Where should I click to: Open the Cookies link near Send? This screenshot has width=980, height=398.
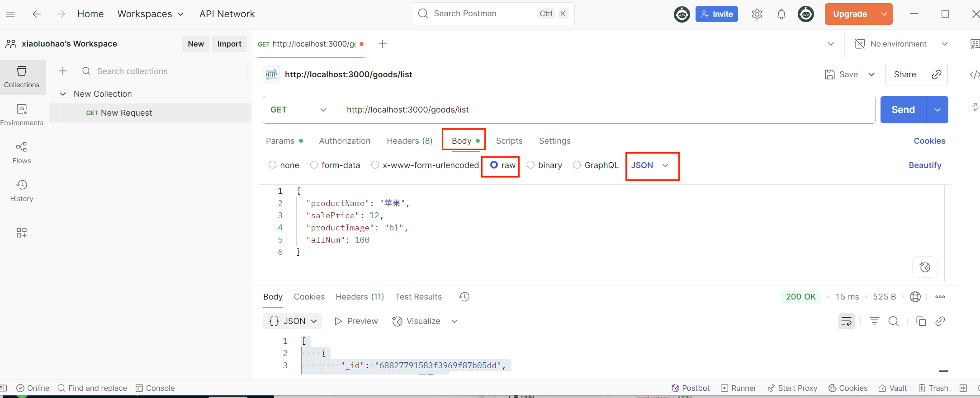929,141
